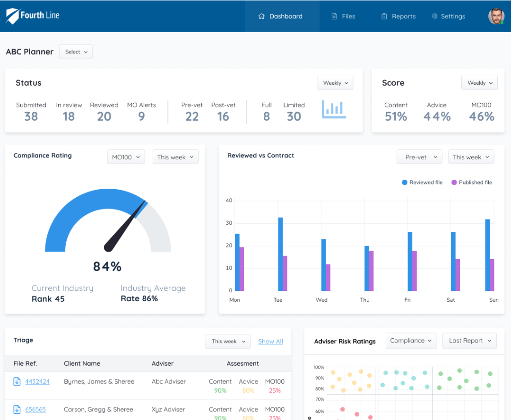Image resolution: width=511 pixels, height=420 pixels.
Task: Click the Rate 86% industry average
Action: click(139, 299)
